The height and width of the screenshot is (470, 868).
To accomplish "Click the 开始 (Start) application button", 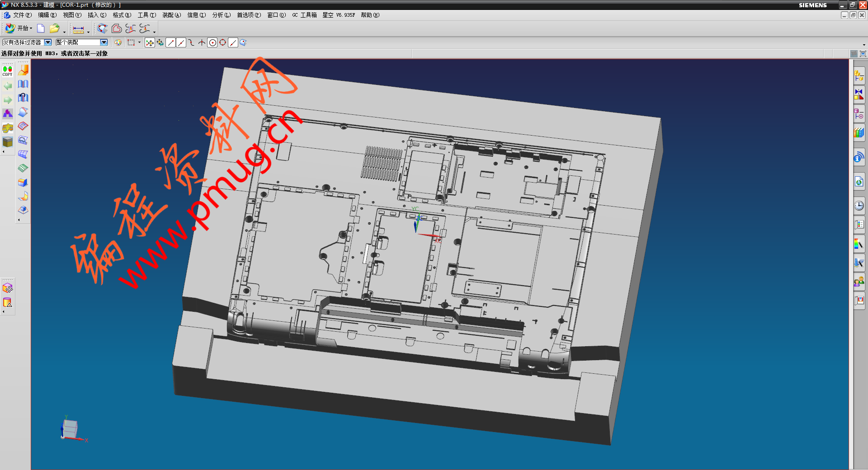I will pyautogui.click(x=19, y=28).
